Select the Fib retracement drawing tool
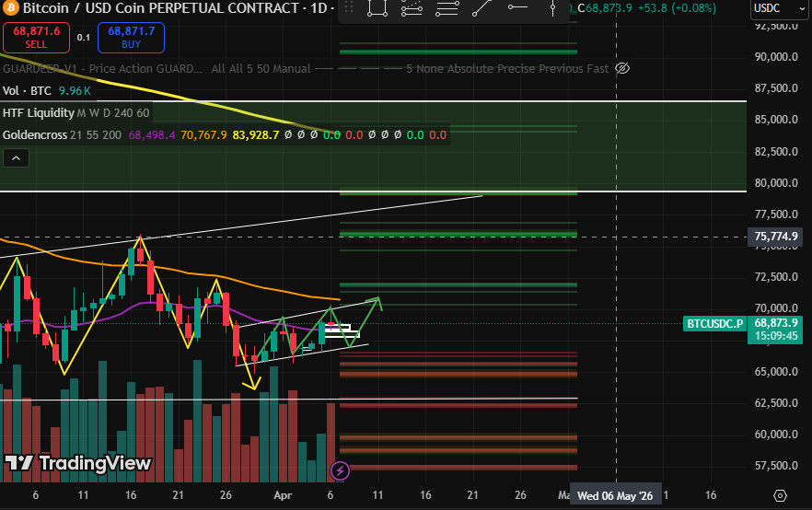The width and height of the screenshot is (812, 510). pyautogui.click(x=412, y=7)
